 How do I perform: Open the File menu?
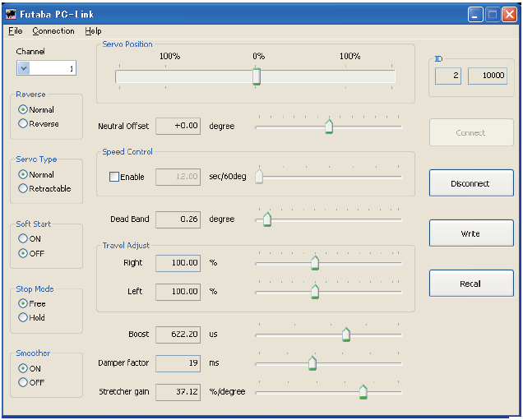(16, 31)
